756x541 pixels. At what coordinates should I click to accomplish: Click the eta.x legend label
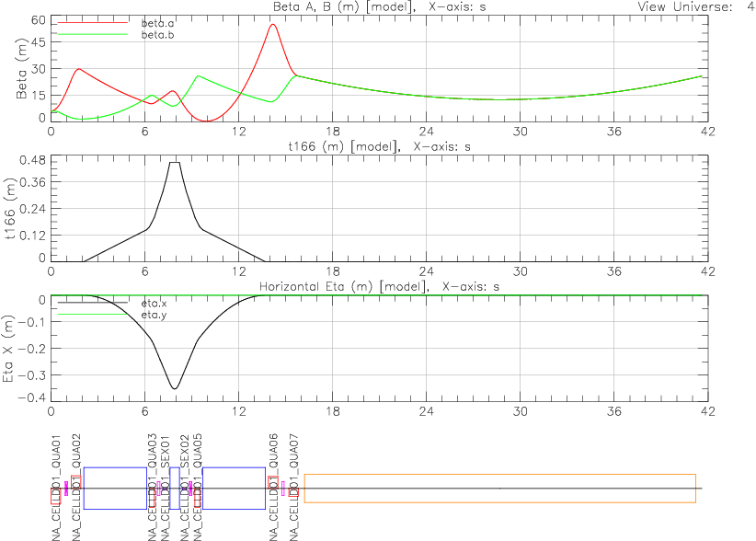coord(155,304)
